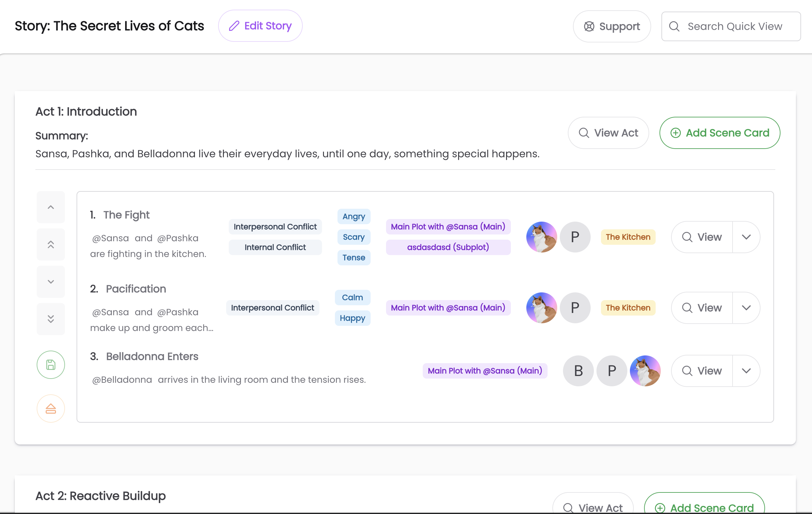Open Belladonna Enters scene dropdown chevron

click(746, 371)
